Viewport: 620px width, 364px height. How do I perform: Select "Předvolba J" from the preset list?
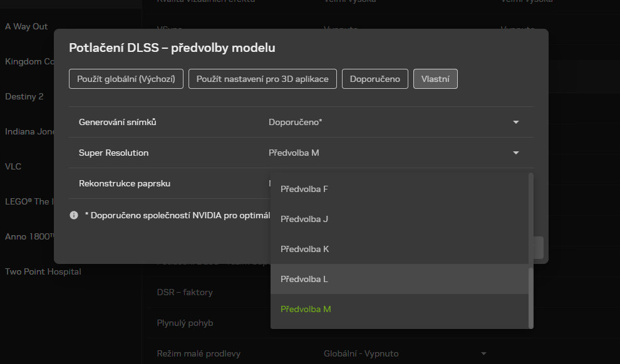pyautogui.click(x=304, y=218)
